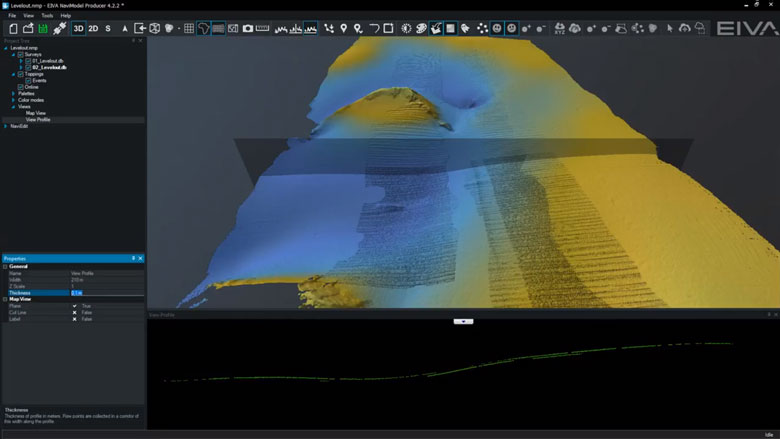Open the Tools menu
The height and width of the screenshot is (439, 780).
(x=47, y=16)
